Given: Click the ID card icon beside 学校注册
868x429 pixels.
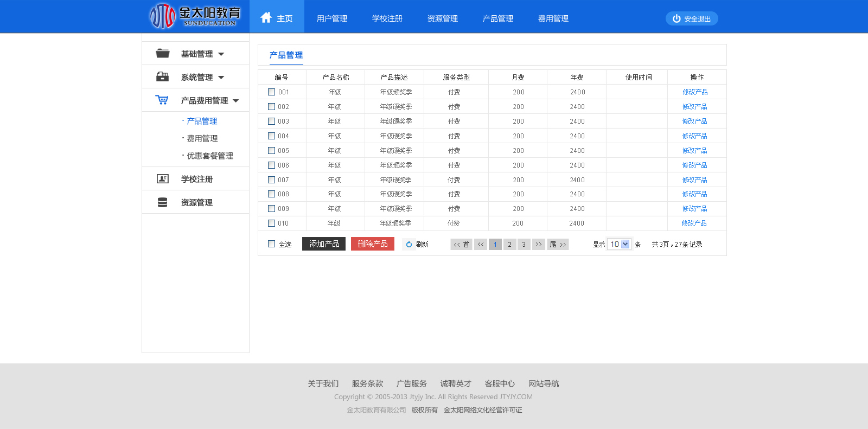Looking at the screenshot, I should coord(162,178).
